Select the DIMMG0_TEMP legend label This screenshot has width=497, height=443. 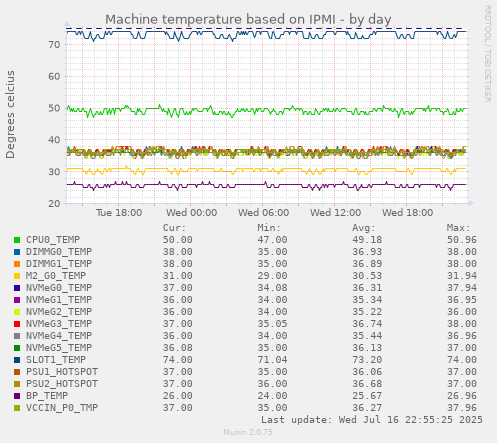pyautogui.click(x=59, y=252)
